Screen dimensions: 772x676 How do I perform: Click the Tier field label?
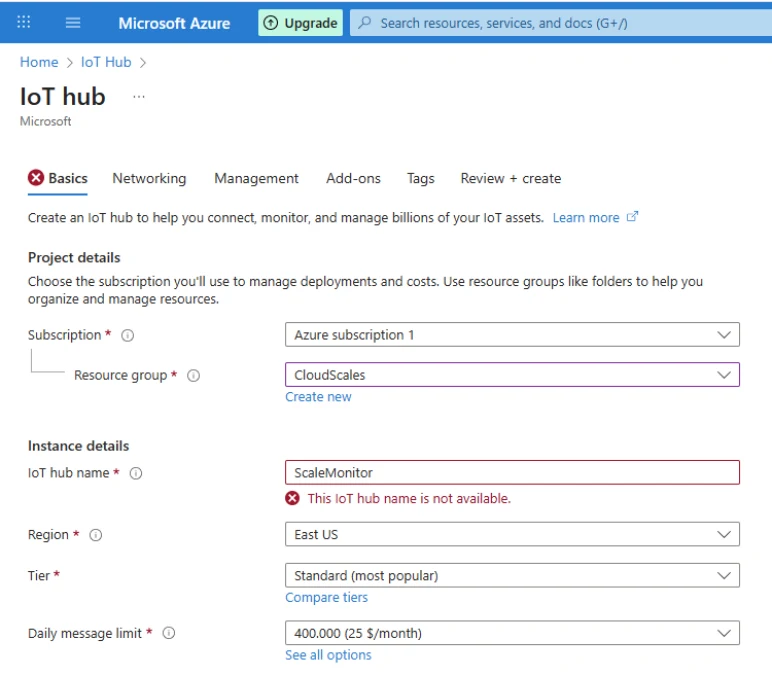tap(39, 576)
